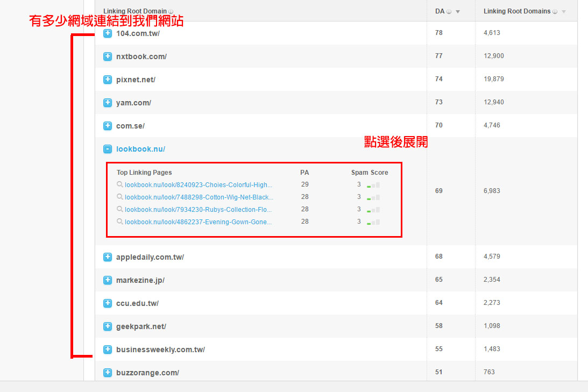Viewport: 588px width, 392px height.
Task: Click magnifier icon beside 4862237-Evening-Gown link
Action: pyautogui.click(x=120, y=222)
